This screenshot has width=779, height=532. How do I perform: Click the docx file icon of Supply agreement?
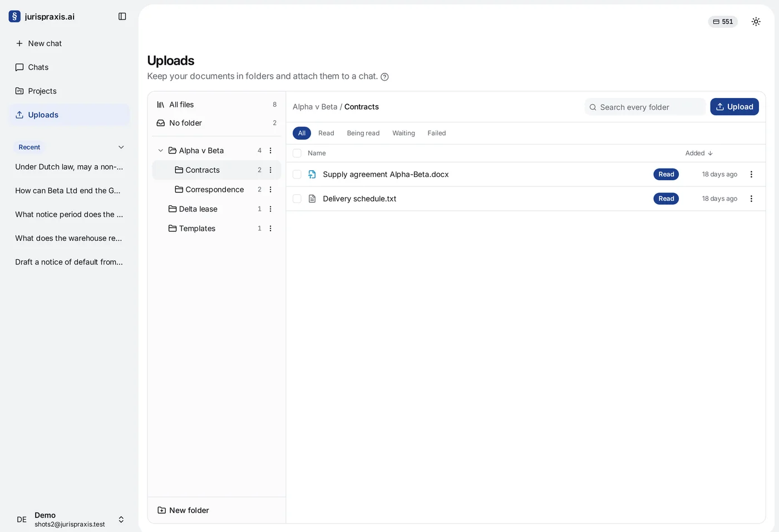point(312,174)
